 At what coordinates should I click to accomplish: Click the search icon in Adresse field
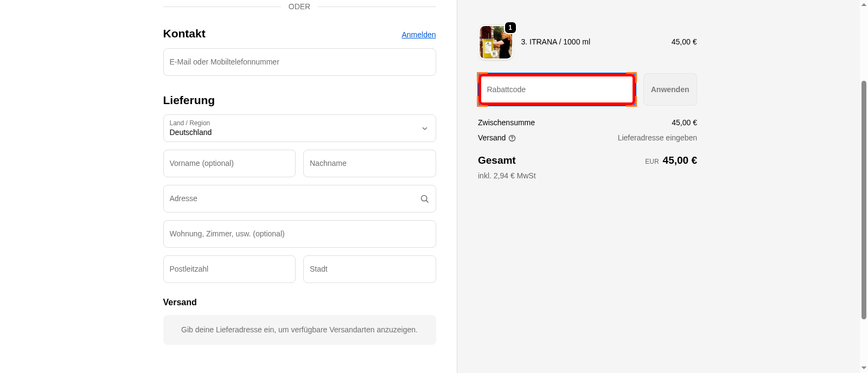(x=424, y=199)
